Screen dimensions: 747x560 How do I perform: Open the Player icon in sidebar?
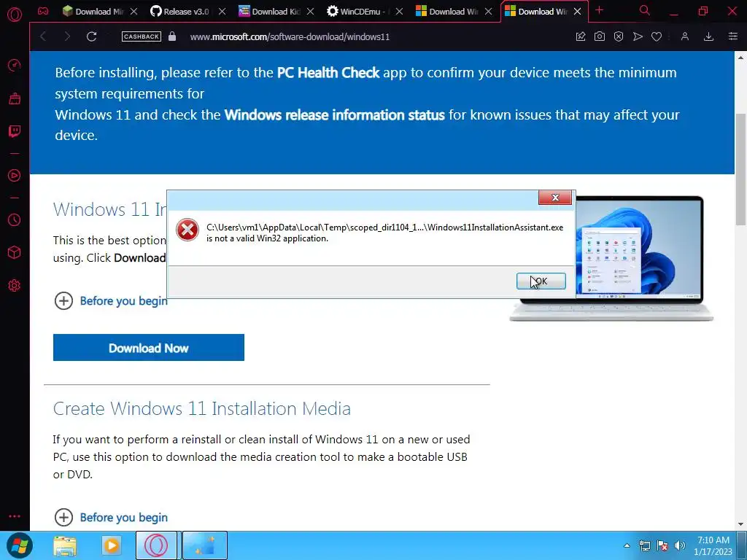tap(15, 175)
